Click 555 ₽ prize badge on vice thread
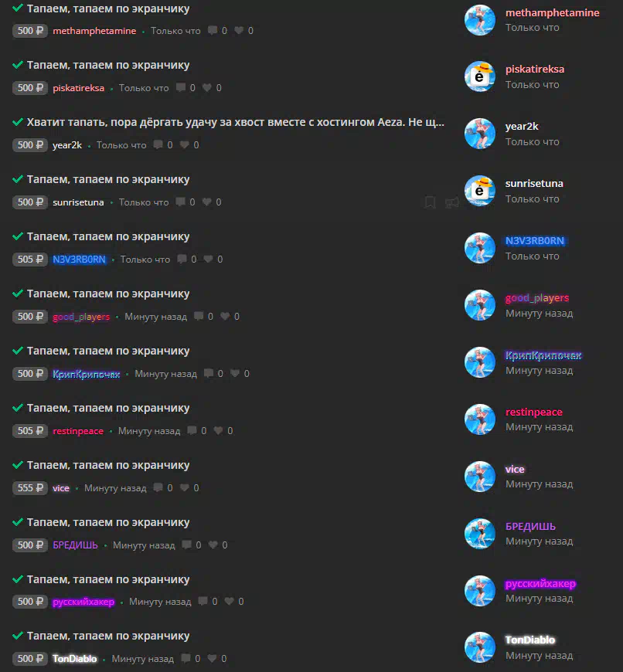The height and width of the screenshot is (672, 623). [30, 487]
